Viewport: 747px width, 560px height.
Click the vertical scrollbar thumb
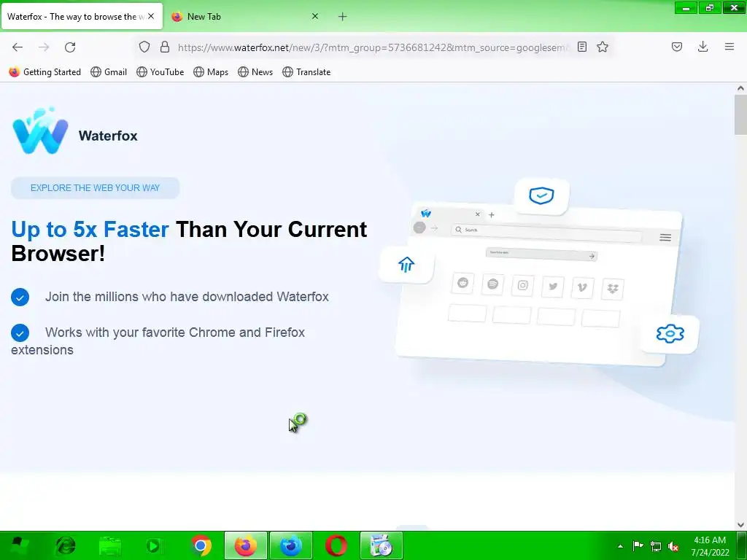coord(740,114)
